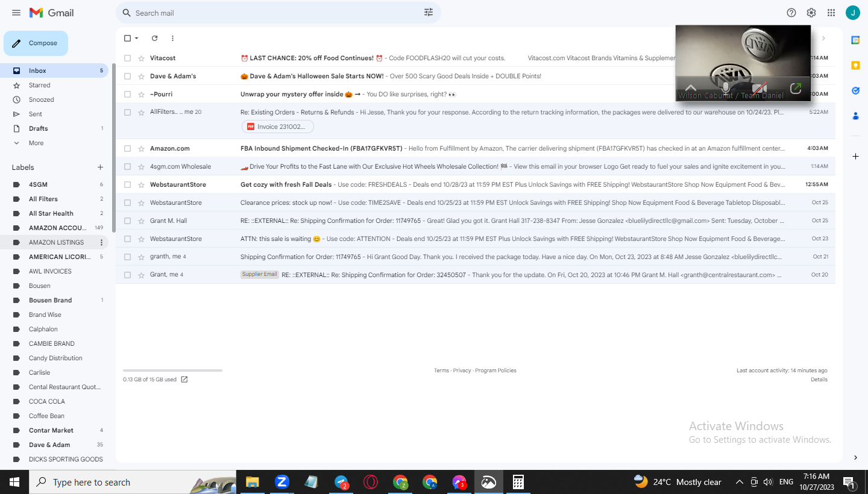Toggle camera in the call overlay

tap(759, 89)
